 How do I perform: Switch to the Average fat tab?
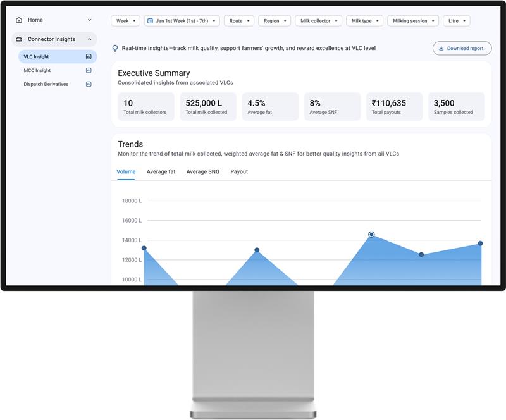point(161,171)
